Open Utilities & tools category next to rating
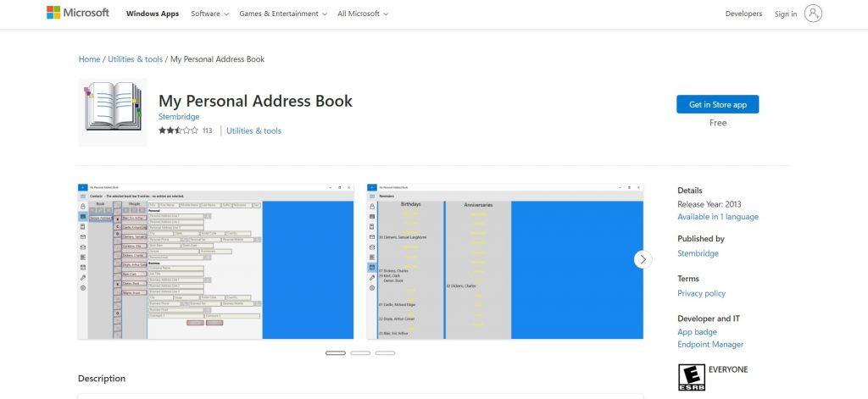 click(253, 130)
